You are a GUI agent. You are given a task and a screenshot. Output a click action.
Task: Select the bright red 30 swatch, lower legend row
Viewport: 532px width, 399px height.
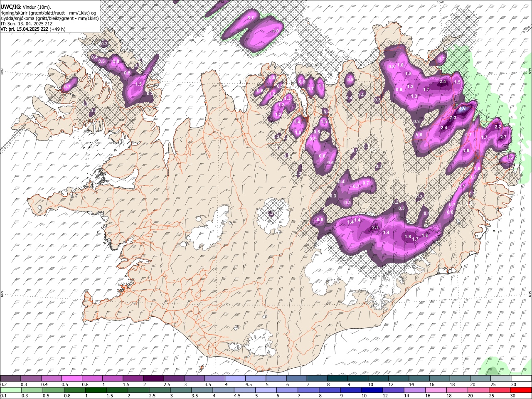521,390
